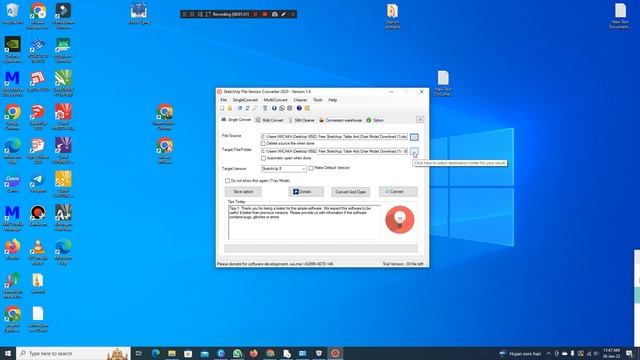Open the Windows Start menu
Image resolution: width=640 pixels, height=360 pixels.
click(x=8, y=353)
